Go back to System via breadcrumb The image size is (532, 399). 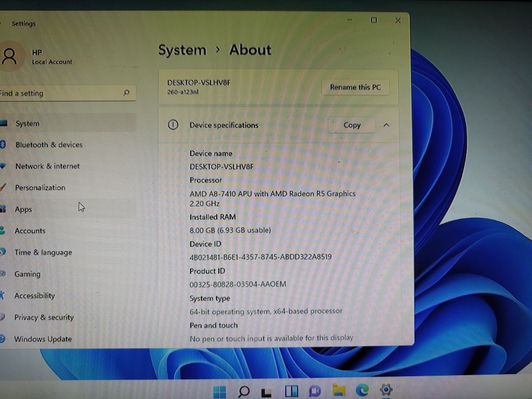182,50
